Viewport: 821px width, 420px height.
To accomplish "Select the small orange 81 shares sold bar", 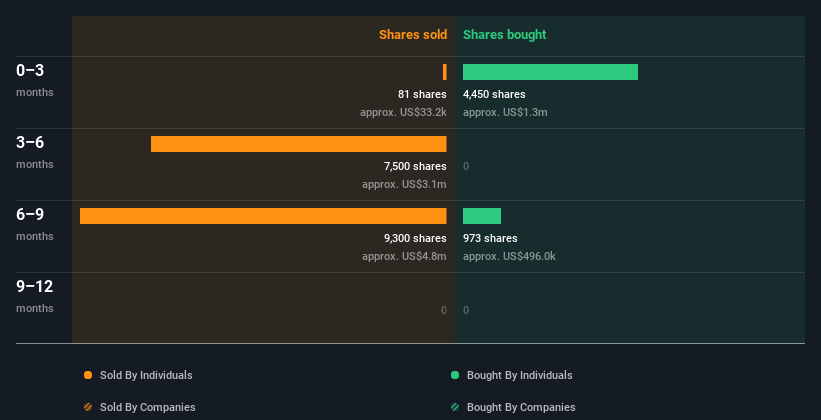I will click(445, 72).
